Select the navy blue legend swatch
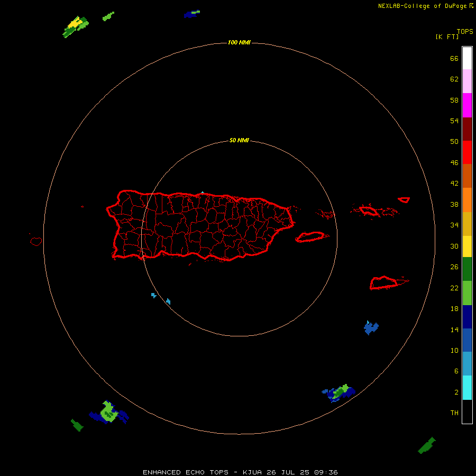Image resolution: width=476 pixels, height=476 pixels. tap(467, 317)
